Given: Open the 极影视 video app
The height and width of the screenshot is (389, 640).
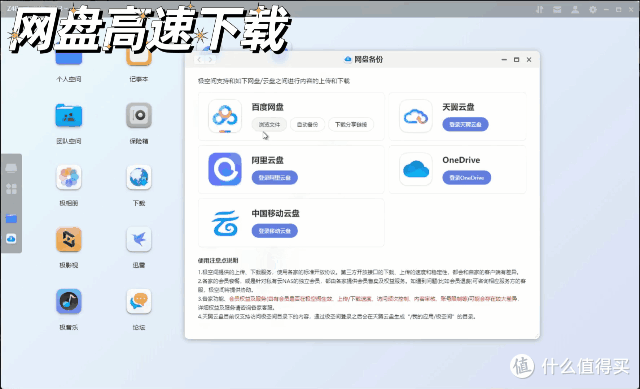Looking at the screenshot, I should click(x=69, y=240).
